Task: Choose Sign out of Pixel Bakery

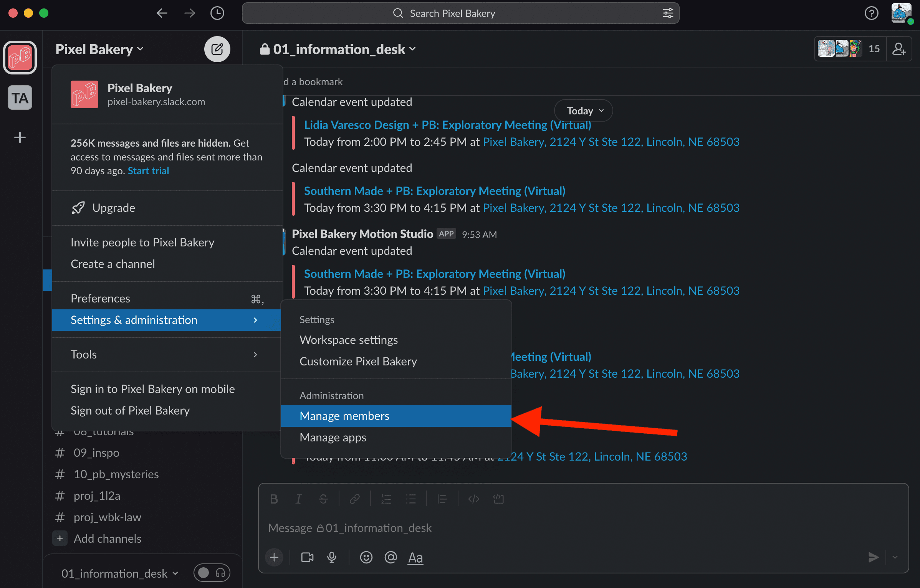Action: (166, 410)
